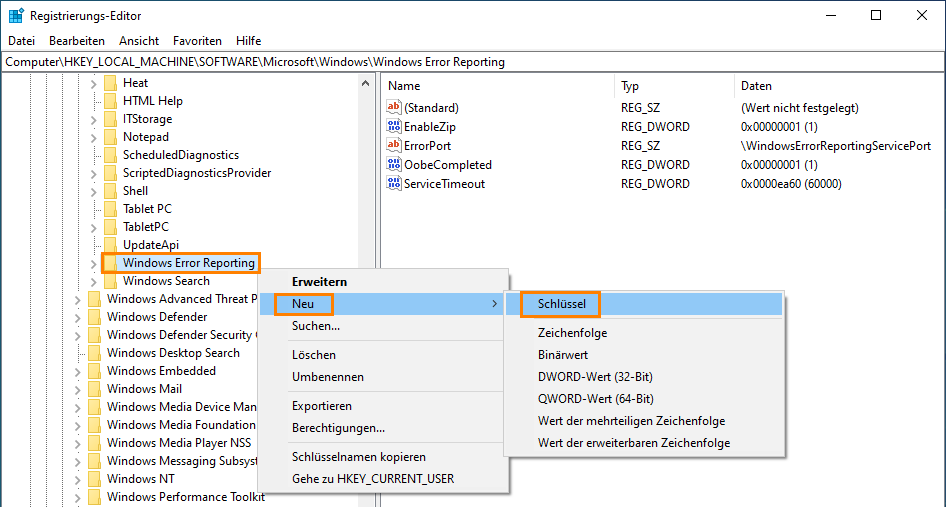This screenshot has height=507, width=946.
Task: Select DWORD-Wert (32-Bit) in submenu
Action: (644, 377)
